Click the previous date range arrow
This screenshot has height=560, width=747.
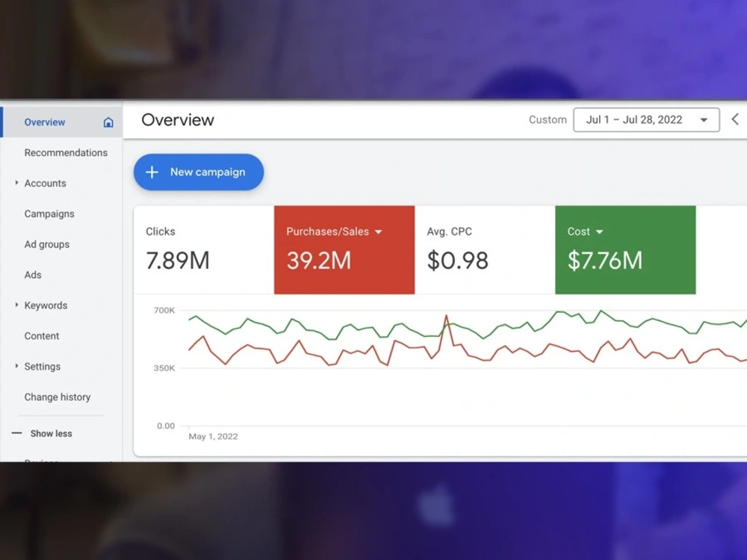[735, 119]
